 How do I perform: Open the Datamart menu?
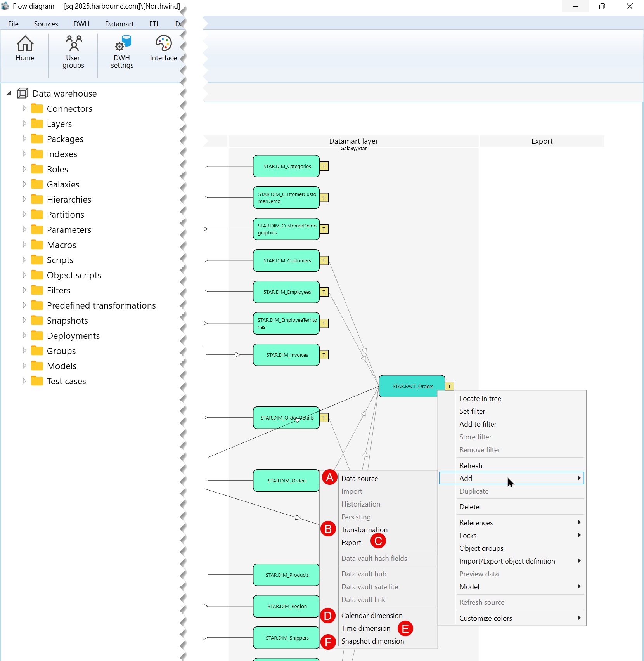119,24
